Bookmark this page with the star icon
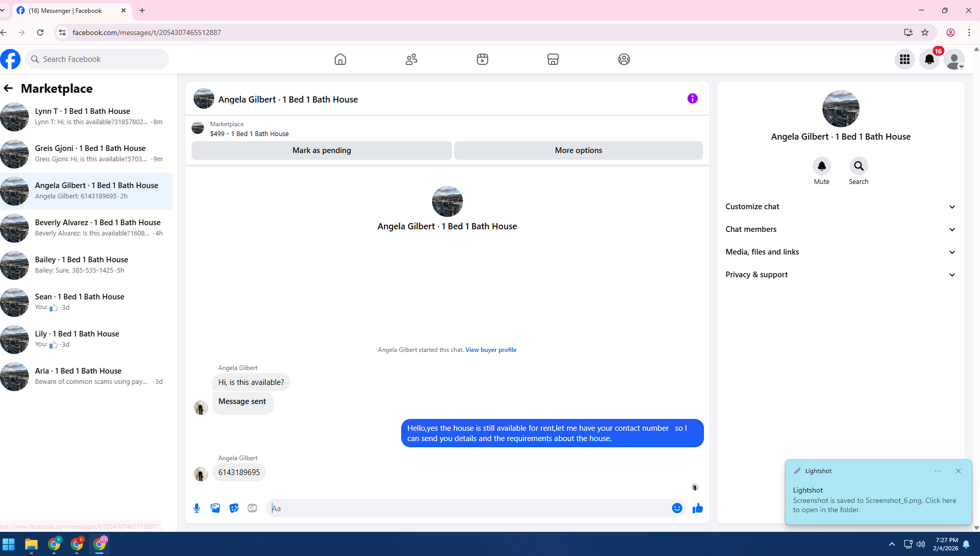This screenshot has width=980, height=556. click(x=925, y=32)
